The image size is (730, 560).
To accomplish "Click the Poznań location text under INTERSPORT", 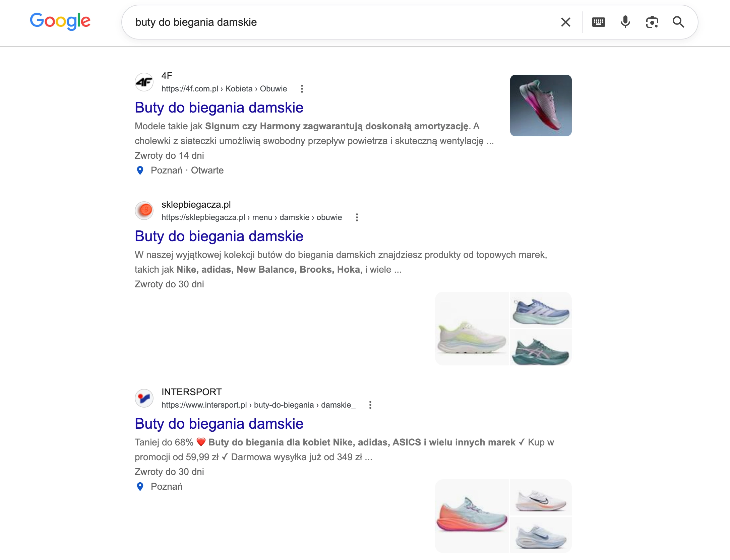I will pos(167,487).
